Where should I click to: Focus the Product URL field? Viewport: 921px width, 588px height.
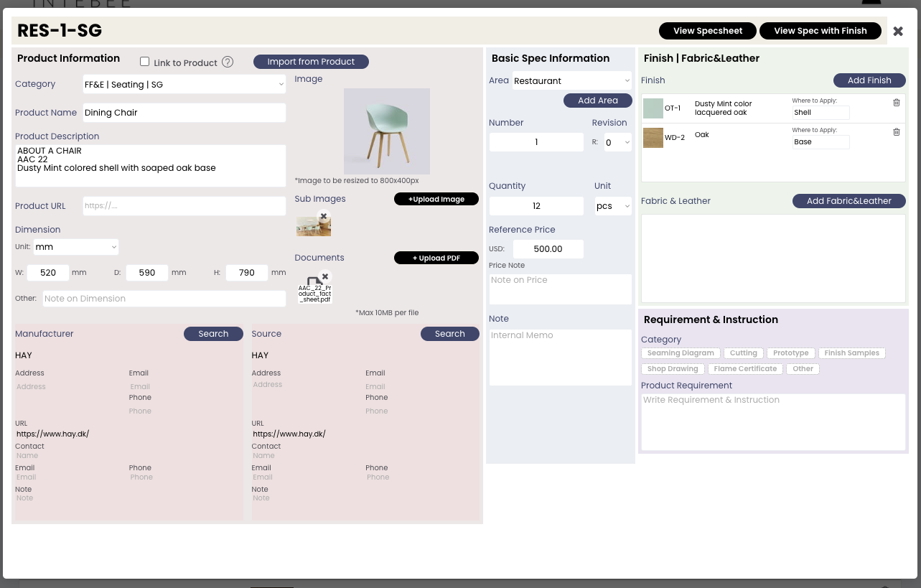(184, 206)
